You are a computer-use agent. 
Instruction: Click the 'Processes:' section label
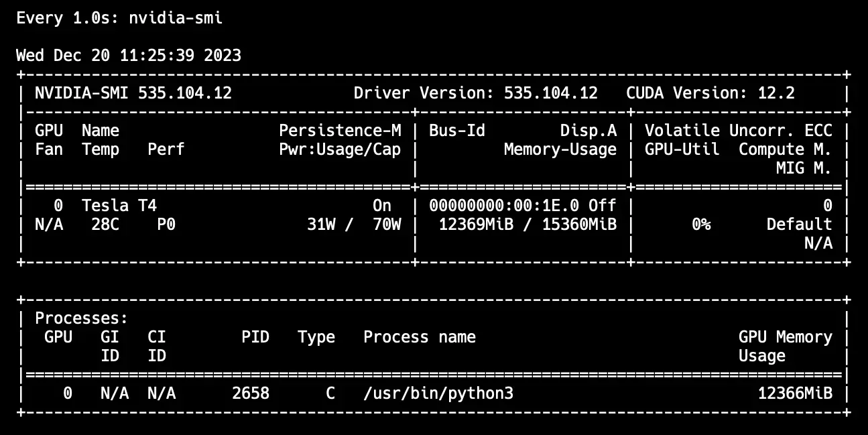pyautogui.click(x=82, y=318)
